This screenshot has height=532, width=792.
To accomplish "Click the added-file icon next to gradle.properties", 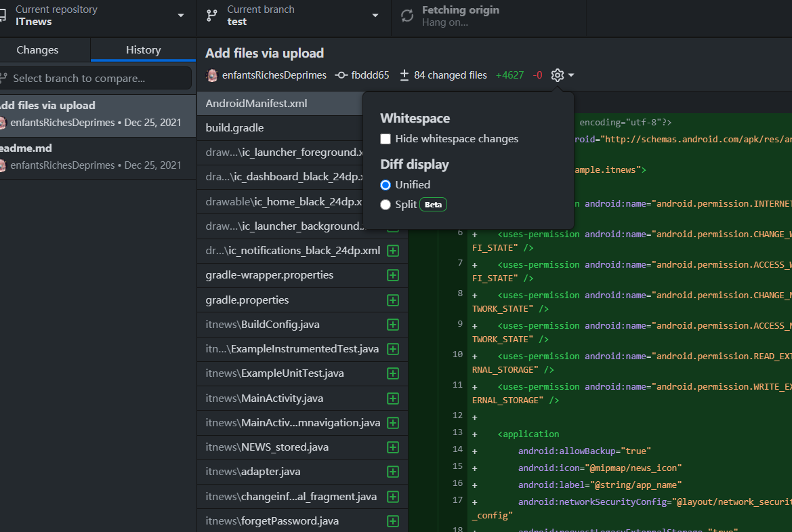I will point(393,300).
